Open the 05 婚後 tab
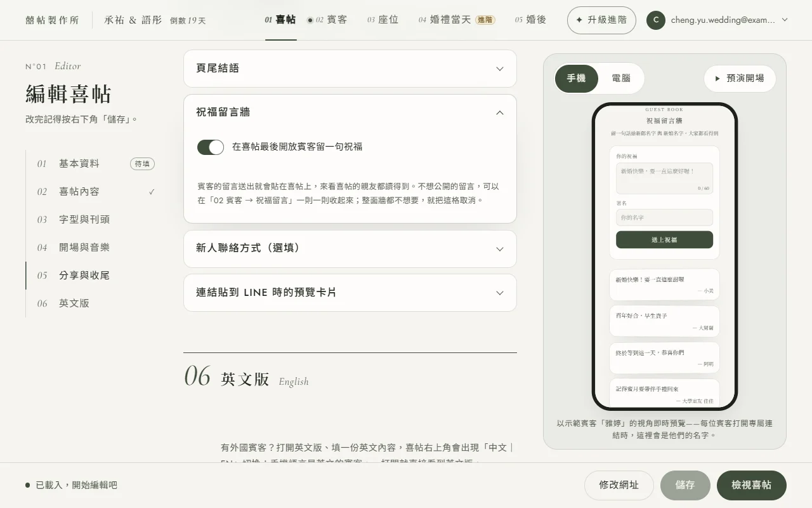 [530, 20]
